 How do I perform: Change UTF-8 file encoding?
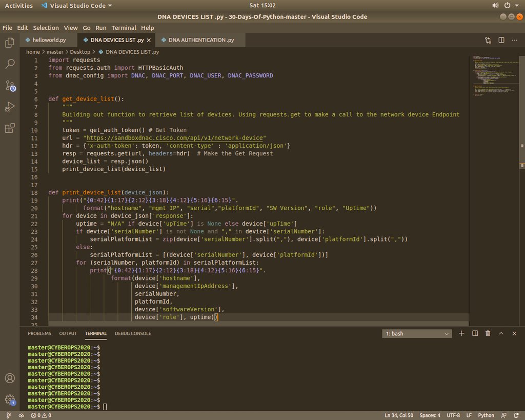453,415
